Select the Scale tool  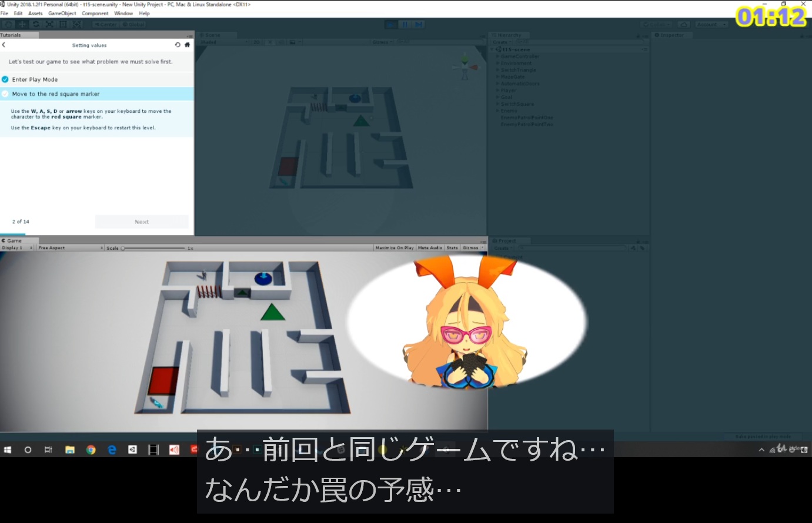click(x=49, y=25)
